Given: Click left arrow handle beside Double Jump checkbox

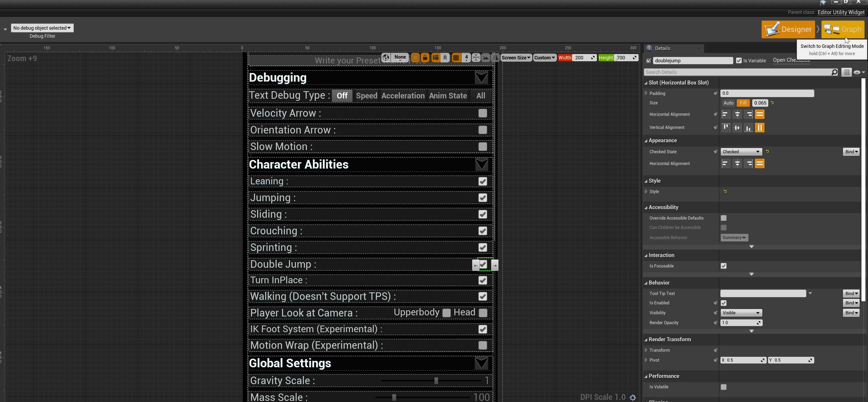Looking at the screenshot, I should (x=476, y=265).
